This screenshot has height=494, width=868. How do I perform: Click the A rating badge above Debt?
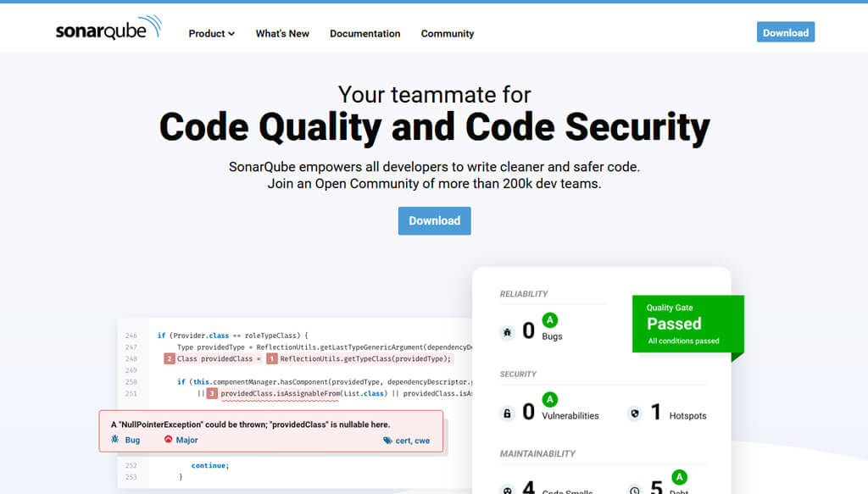click(x=679, y=477)
